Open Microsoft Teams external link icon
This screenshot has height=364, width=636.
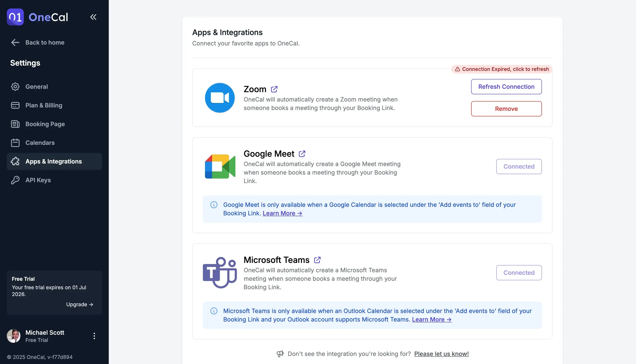click(317, 260)
